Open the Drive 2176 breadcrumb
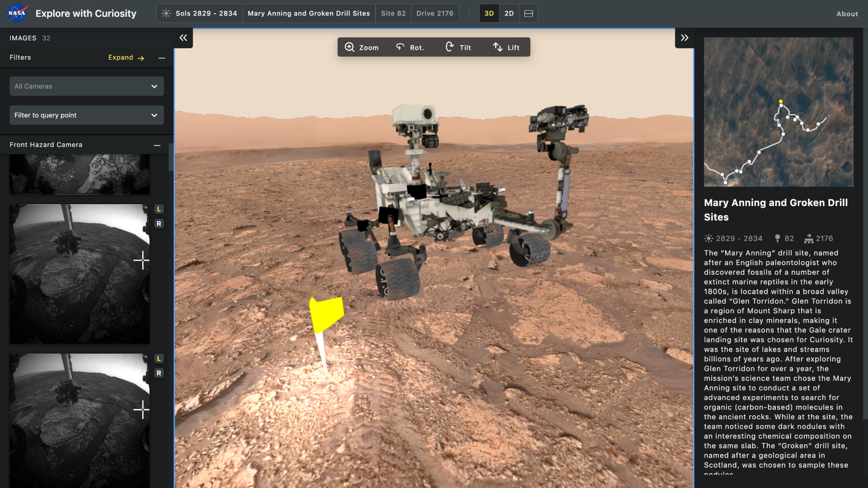The height and width of the screenshot is (488, 868). (435, 14)
